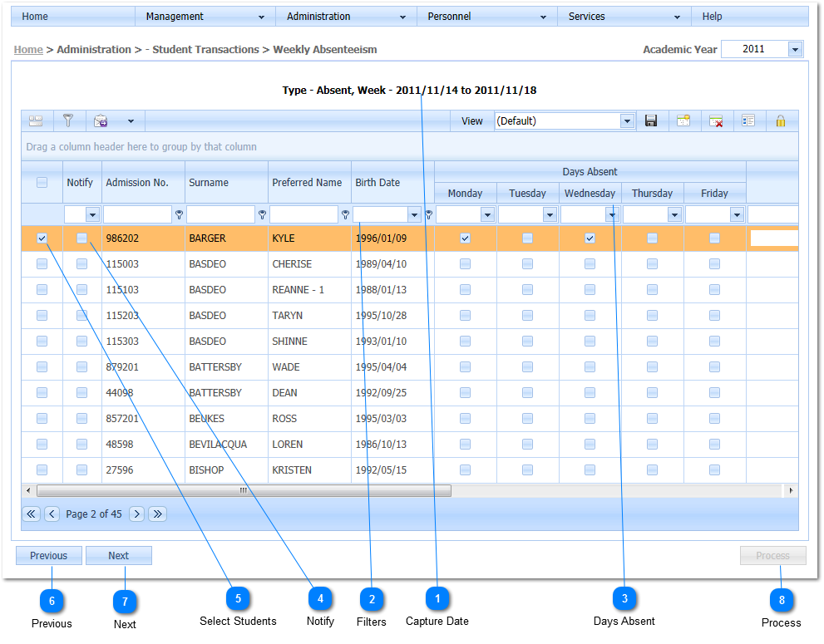This screenshot has height=644, width=824.
Task: Open the View (Default) dropdown
Action: click(627, 121)
